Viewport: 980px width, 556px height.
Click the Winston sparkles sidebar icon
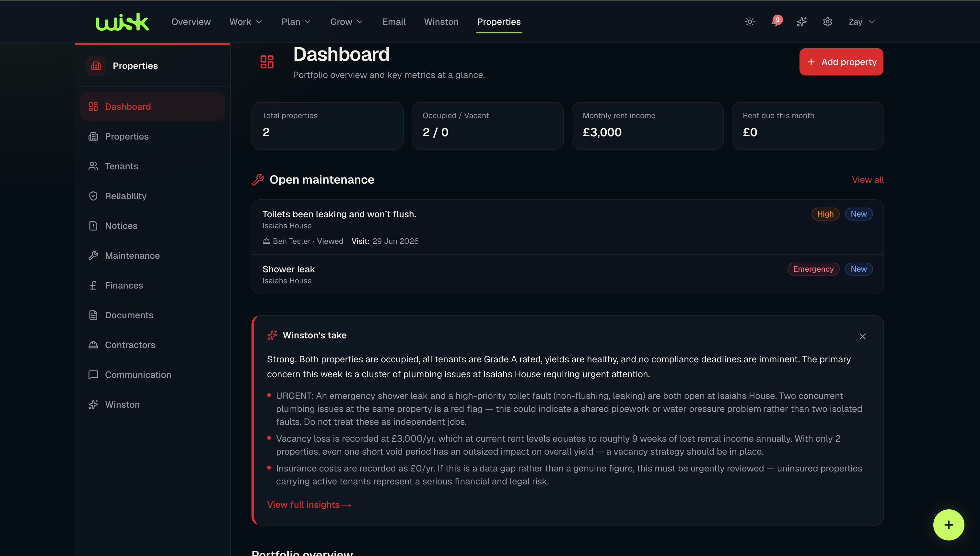[x=93, y=404]
